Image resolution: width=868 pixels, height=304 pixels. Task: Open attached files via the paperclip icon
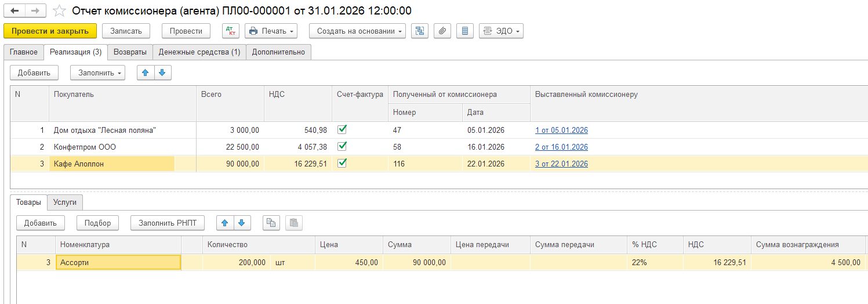[x=442, y=31]
